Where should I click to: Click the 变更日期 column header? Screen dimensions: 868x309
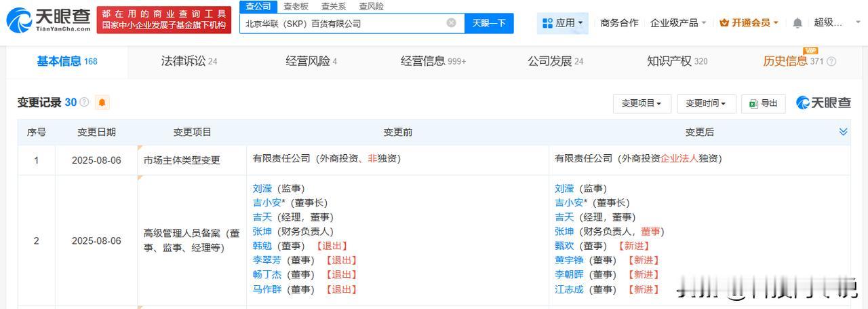coord(96,132)
